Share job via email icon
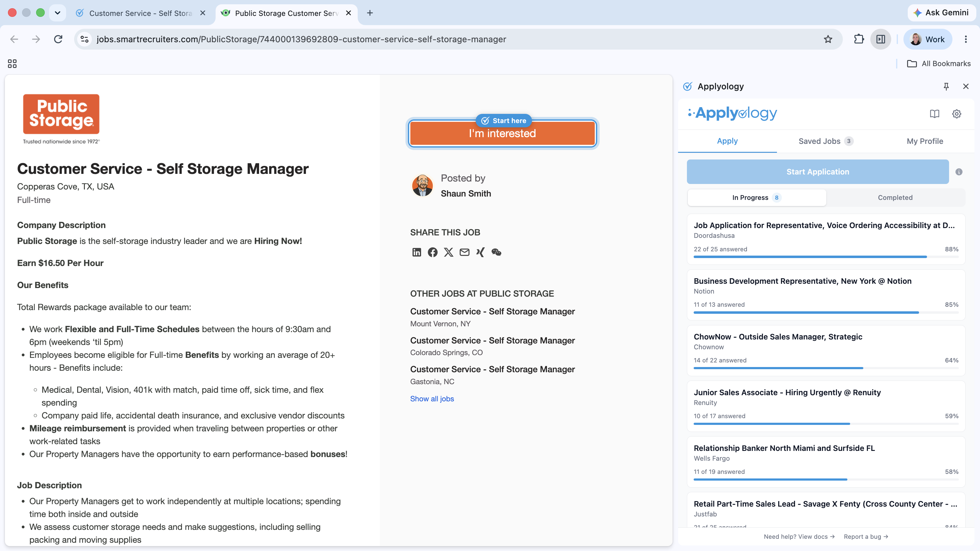Viewport: 980px width, 551px height. coord(465,252)
